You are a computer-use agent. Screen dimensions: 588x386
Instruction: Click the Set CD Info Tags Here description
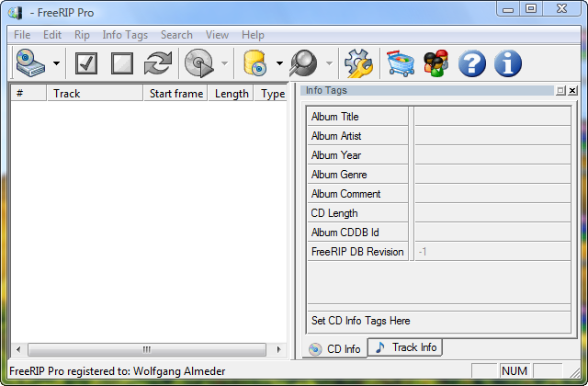click(x=360, y=321)
